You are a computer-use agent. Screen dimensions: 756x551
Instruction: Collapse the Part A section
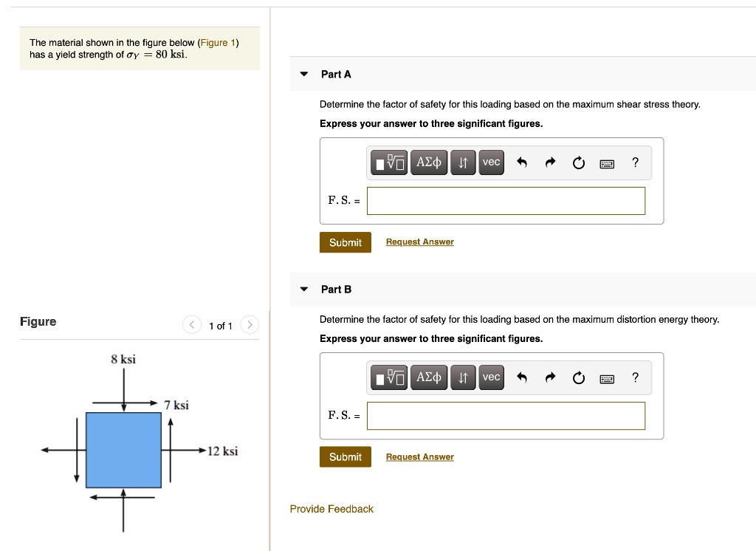(x=303, y=74)
